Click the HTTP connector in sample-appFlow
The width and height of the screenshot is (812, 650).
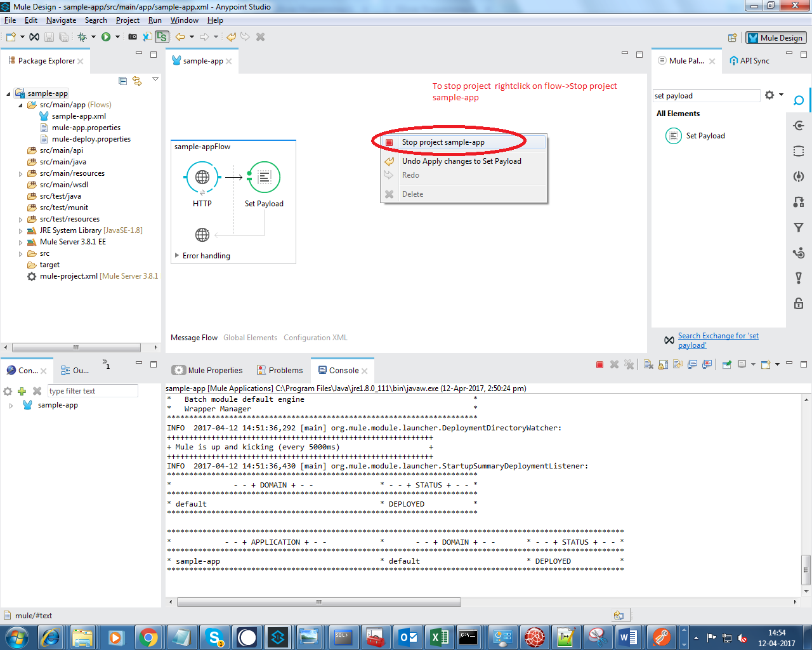[x=202, y=177]
